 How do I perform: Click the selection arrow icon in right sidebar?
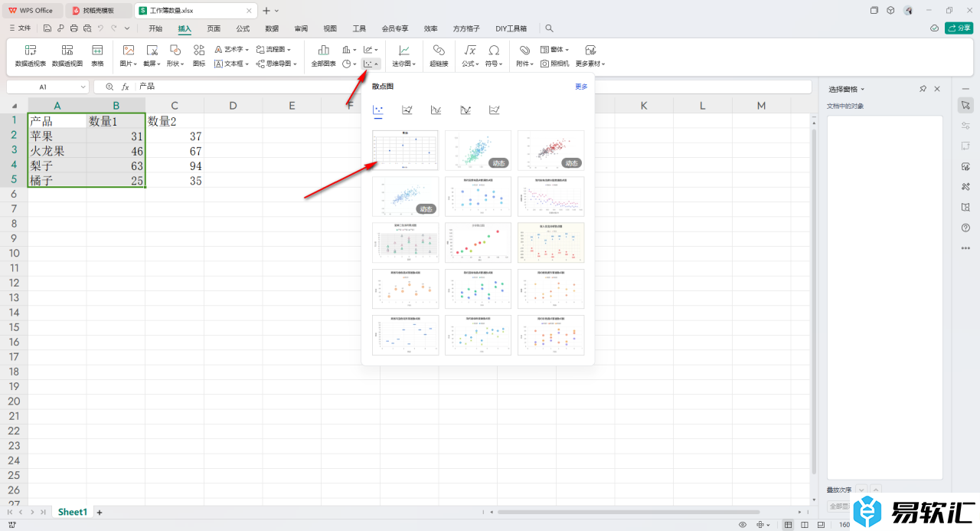(x=965, y=104)
